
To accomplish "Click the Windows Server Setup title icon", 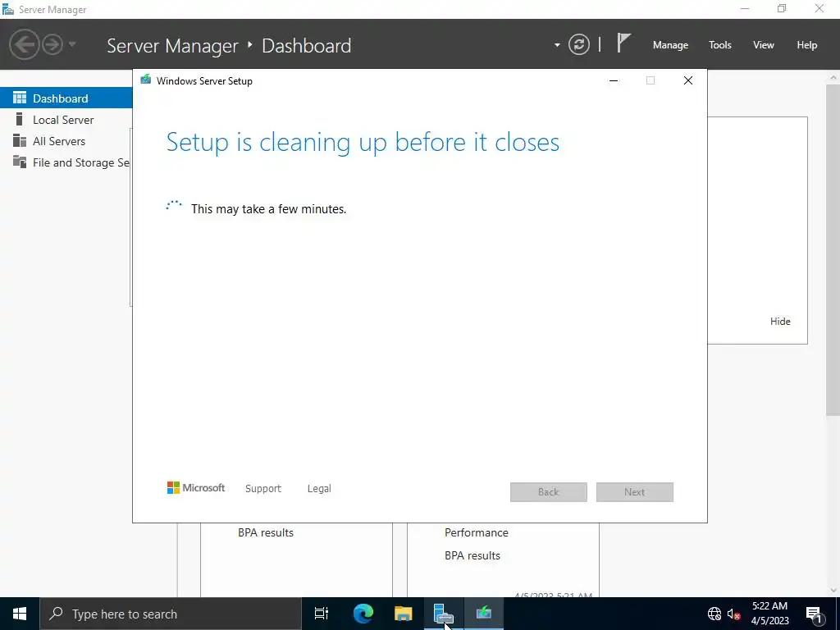I will click(146, 80).
